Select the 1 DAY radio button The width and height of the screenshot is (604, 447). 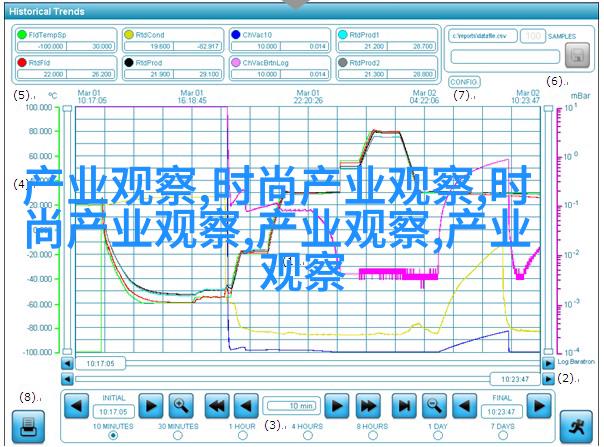click(x=438, y=435)
